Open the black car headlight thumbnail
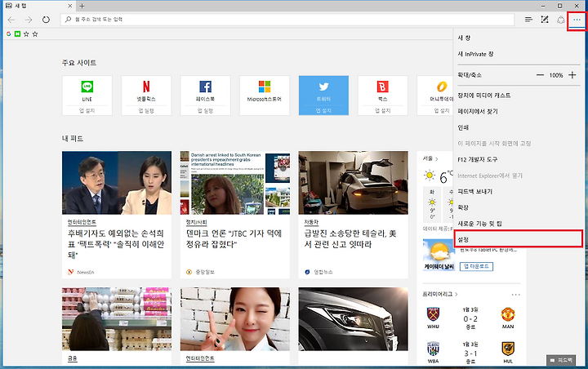588x369 pixels. (354, 319)
